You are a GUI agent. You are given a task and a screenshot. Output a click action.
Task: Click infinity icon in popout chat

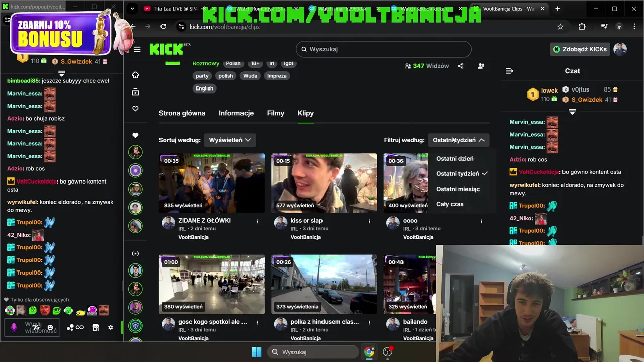point(79,327)
